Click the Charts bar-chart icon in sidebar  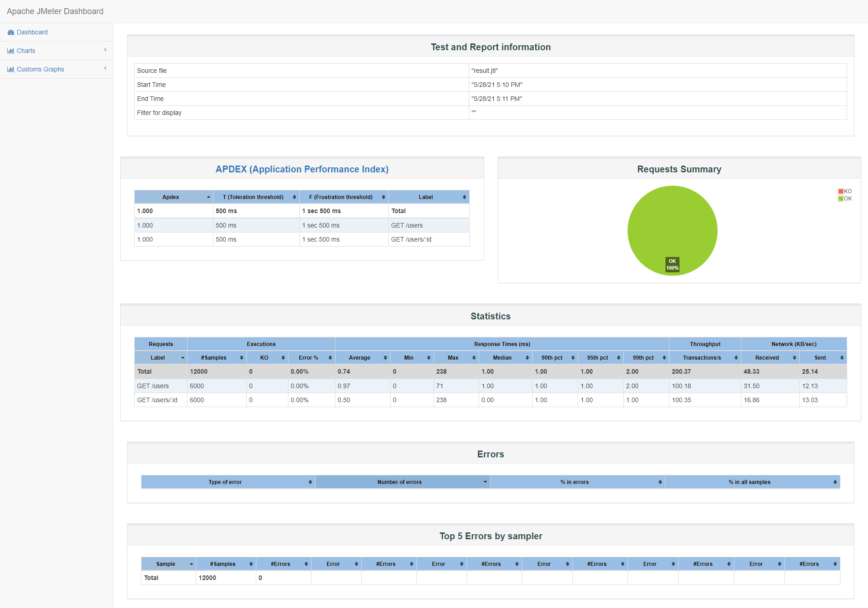click(x=10, y=51)
